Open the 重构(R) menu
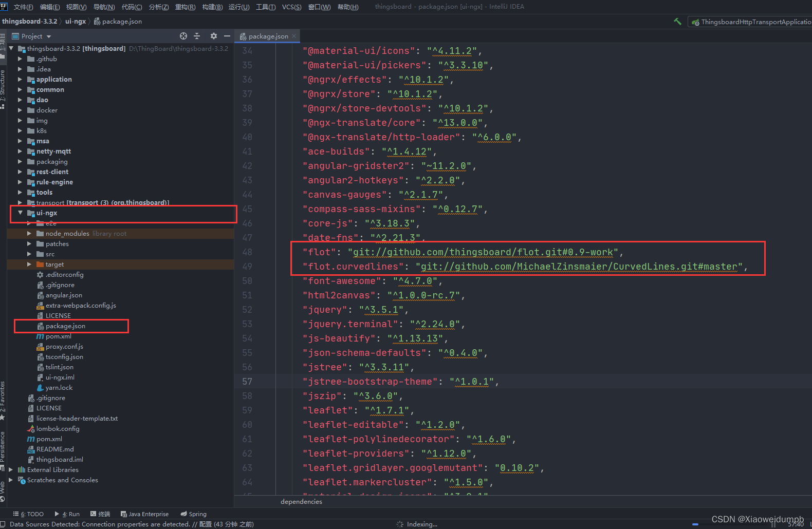The image size is (812, 529). point(185,7)
